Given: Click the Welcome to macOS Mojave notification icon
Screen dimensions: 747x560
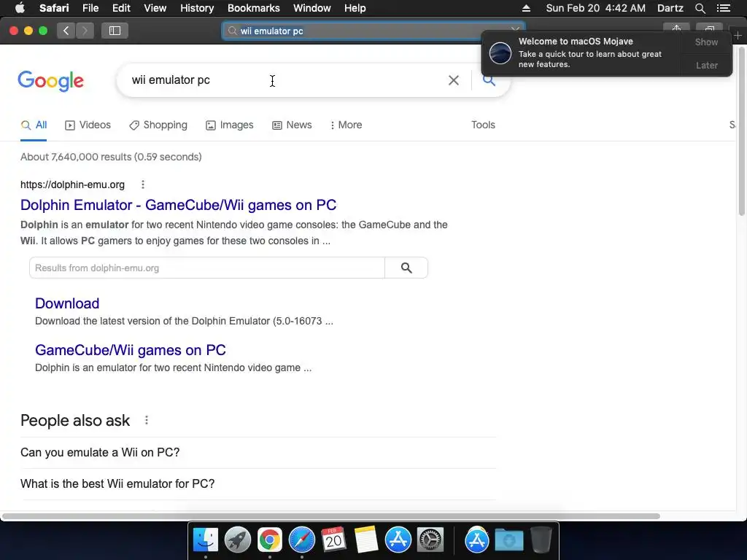Looking at the screenshot, I should click(500, 52).
